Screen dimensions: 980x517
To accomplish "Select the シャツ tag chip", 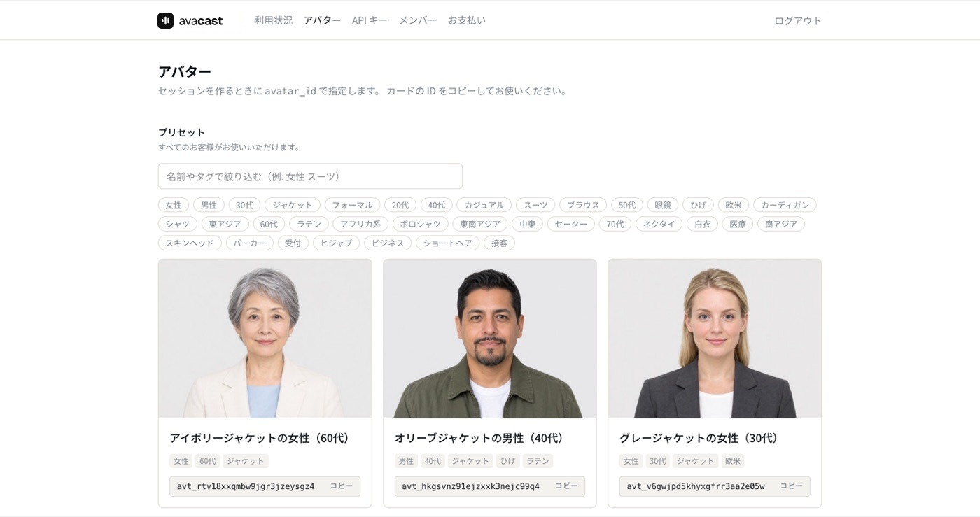I will (x=178, y=224).
